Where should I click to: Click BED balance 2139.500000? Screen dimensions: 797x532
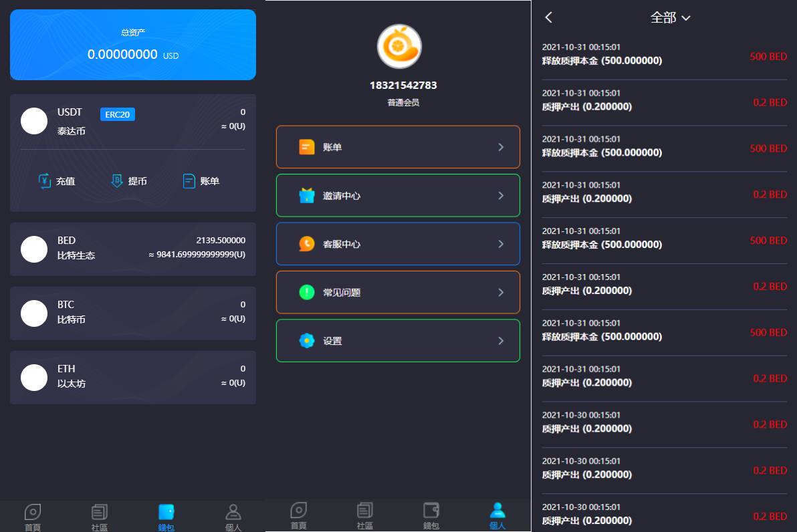[221, 240]
